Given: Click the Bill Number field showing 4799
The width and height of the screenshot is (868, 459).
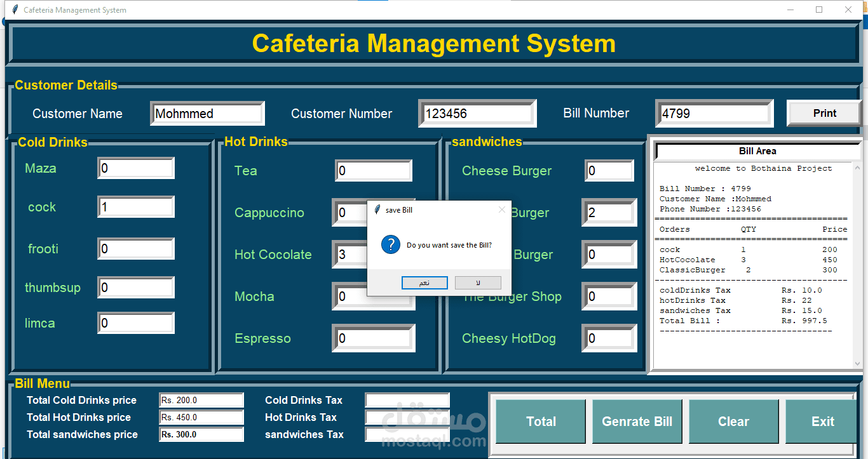Looking at the screenshot, I should point(714,113).
